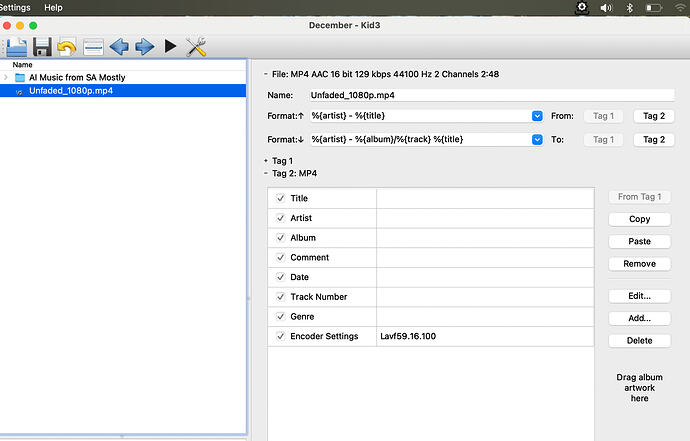The image size is (690, 441).
Task: Click the Format up text field
Action: click(x=420, y=116)
